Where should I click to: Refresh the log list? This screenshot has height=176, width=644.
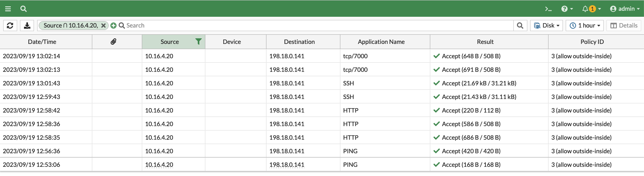(10, 26)
